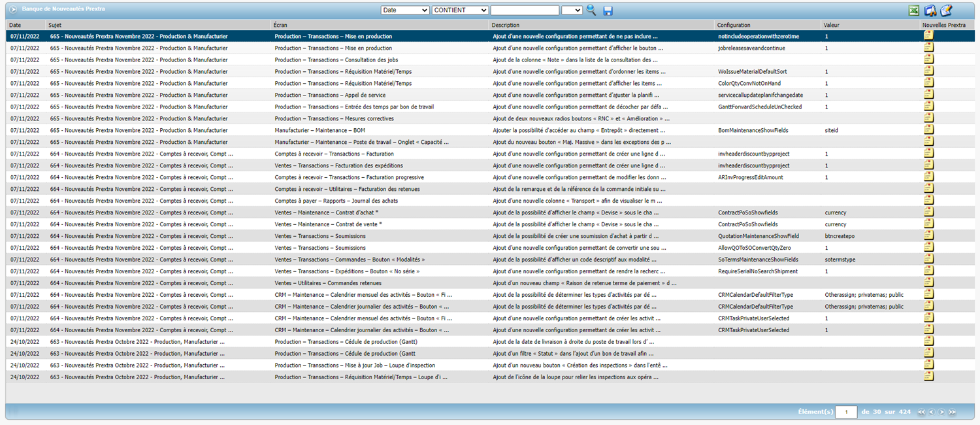Viewport: 980px width, 425px height.
Task: Open the Date filter field dropdown
Action: [405, 10]
